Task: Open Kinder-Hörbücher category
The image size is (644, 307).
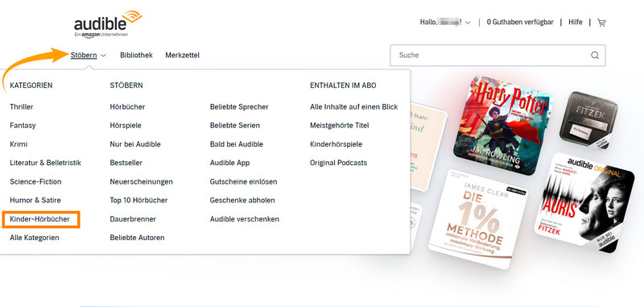Action: pos(39,219)
